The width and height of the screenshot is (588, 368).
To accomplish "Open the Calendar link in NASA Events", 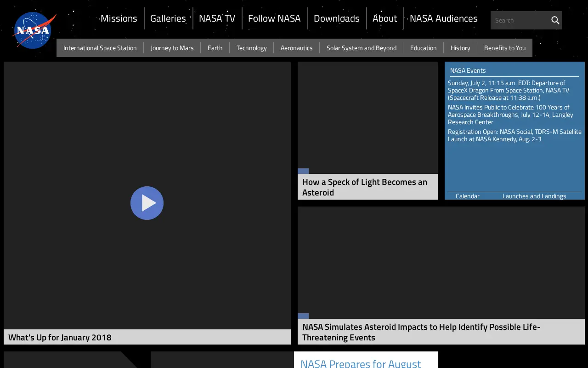I will (468, 196).
